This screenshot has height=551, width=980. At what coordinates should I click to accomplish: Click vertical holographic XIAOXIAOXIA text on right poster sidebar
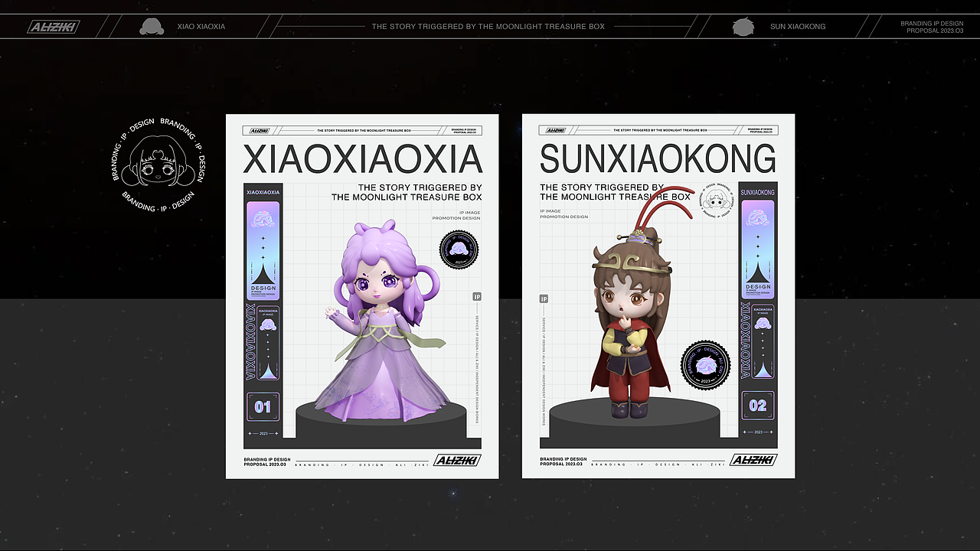click(746, 341)
